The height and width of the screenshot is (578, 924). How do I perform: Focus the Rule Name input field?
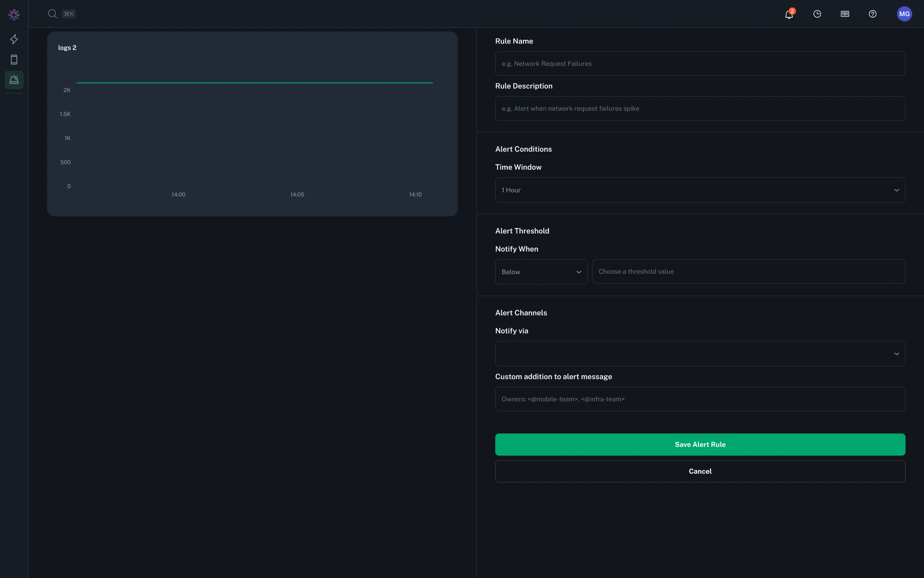tap(699, 64)
